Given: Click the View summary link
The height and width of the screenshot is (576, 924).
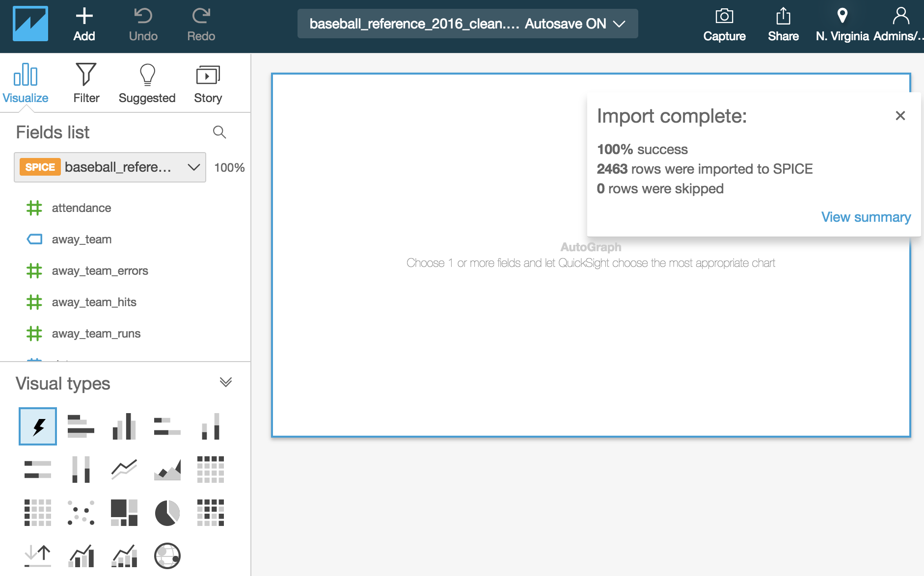Looking at the screenshot, I should (x=866, y=217).
